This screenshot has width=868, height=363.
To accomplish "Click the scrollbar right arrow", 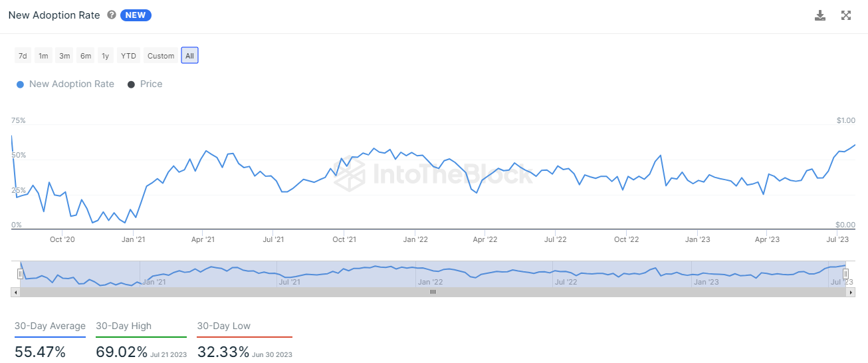I will point(851,291).
